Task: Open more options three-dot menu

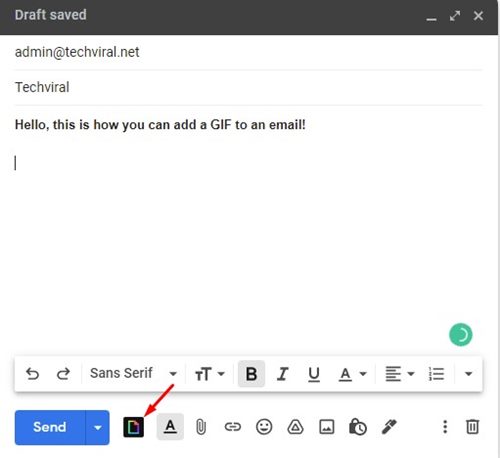Action: [445, 427]
